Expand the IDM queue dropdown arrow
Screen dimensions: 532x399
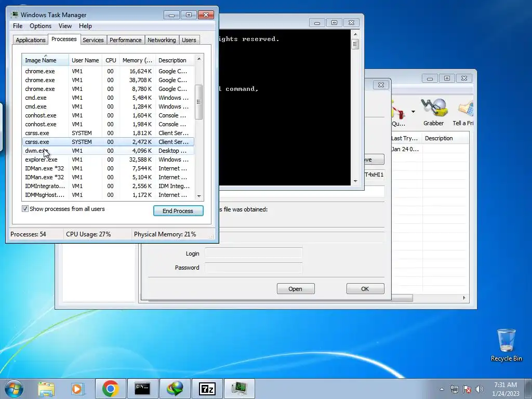pyautogui.click(x=413, y=111)
